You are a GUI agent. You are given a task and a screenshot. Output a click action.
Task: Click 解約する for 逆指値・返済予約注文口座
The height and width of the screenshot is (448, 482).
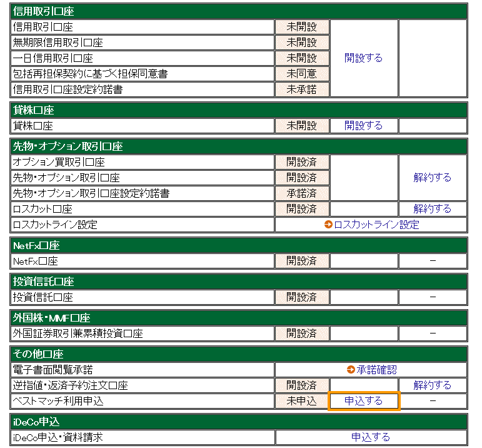[432, 385]
